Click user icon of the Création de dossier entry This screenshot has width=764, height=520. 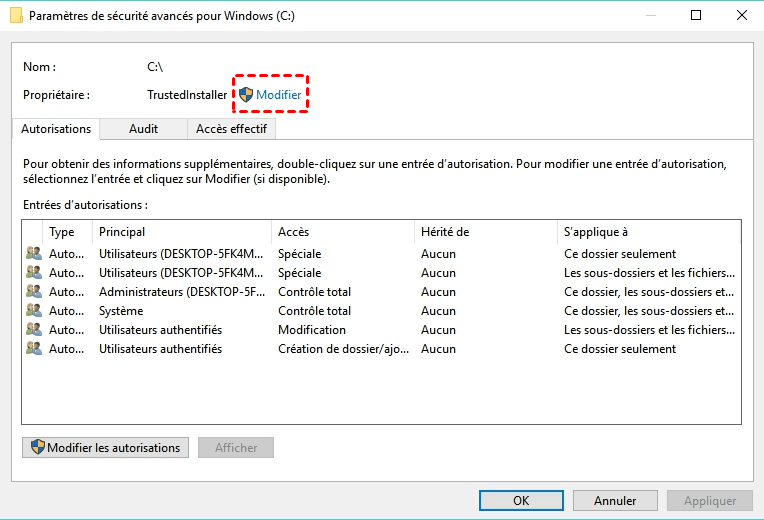pos(34,348)
